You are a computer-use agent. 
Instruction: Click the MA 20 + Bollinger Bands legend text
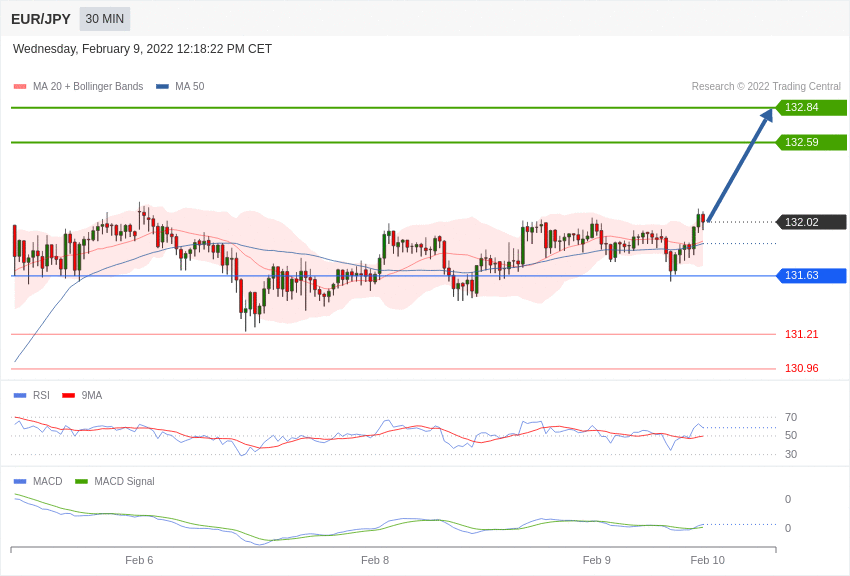[88, 87]
